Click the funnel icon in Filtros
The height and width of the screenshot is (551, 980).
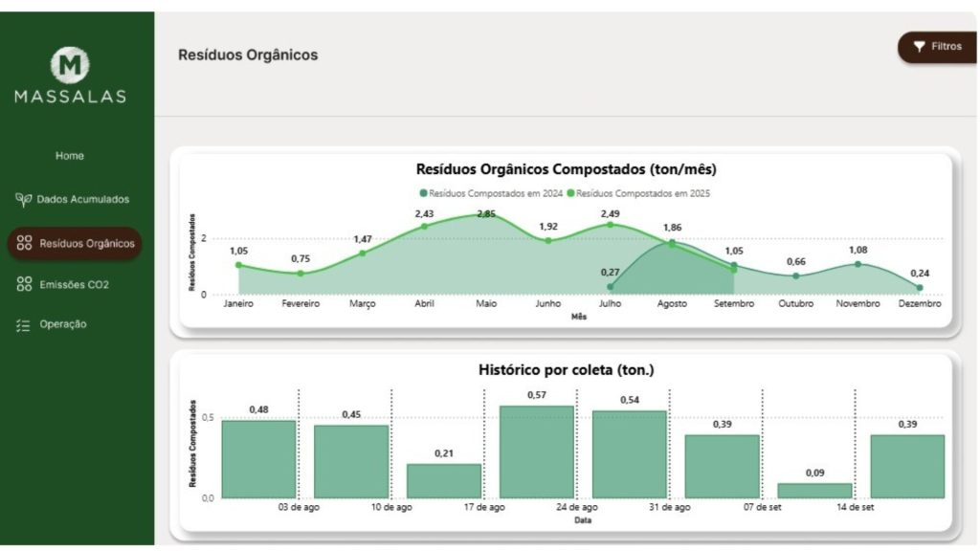[919, 47]
